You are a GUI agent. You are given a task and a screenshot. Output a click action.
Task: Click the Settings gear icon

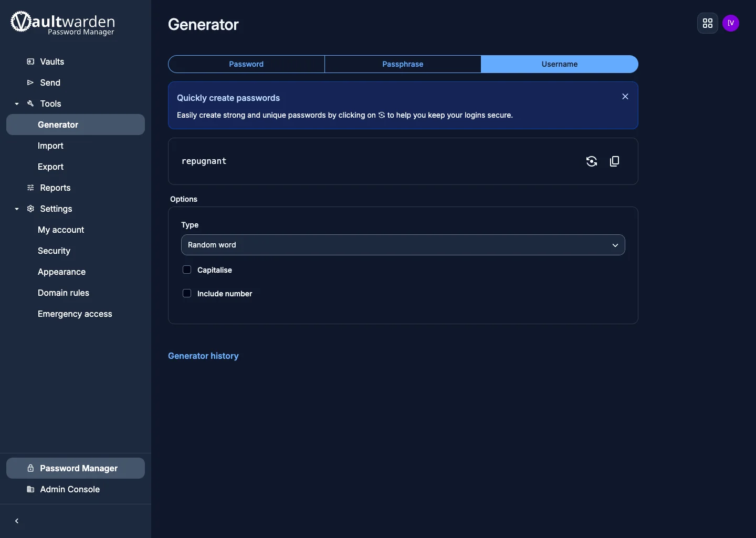[x=30, y=209]
